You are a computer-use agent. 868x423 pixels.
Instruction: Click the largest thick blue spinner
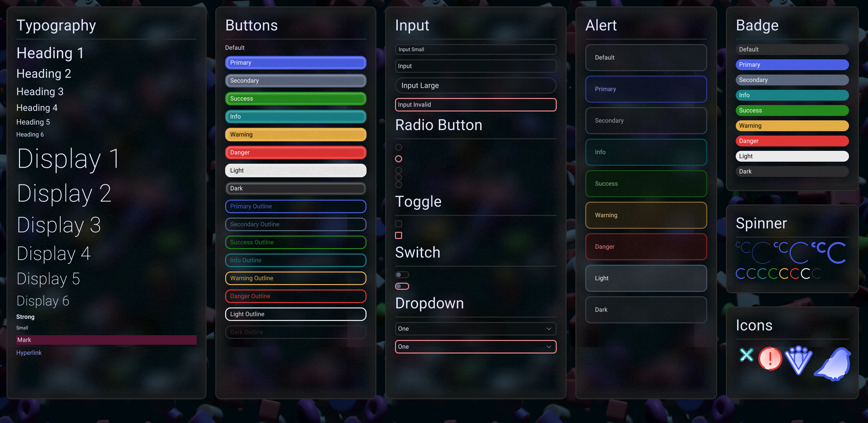(x=837, y=253)
